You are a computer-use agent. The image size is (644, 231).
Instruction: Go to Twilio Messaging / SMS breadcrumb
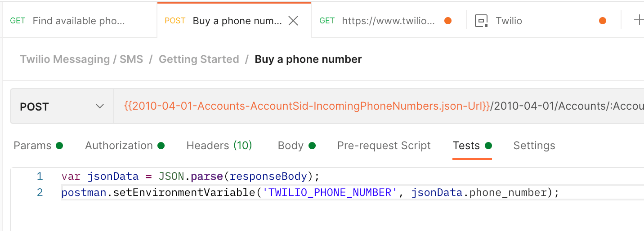81,59
